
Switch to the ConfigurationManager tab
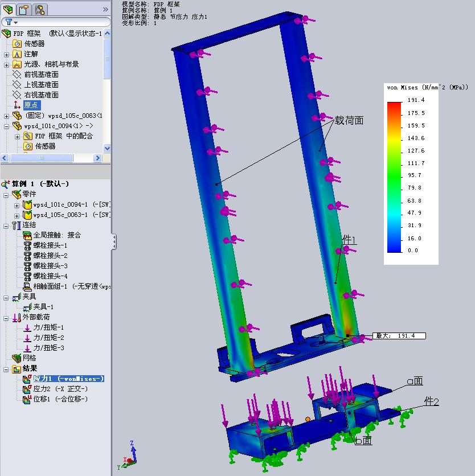[40, 10]
